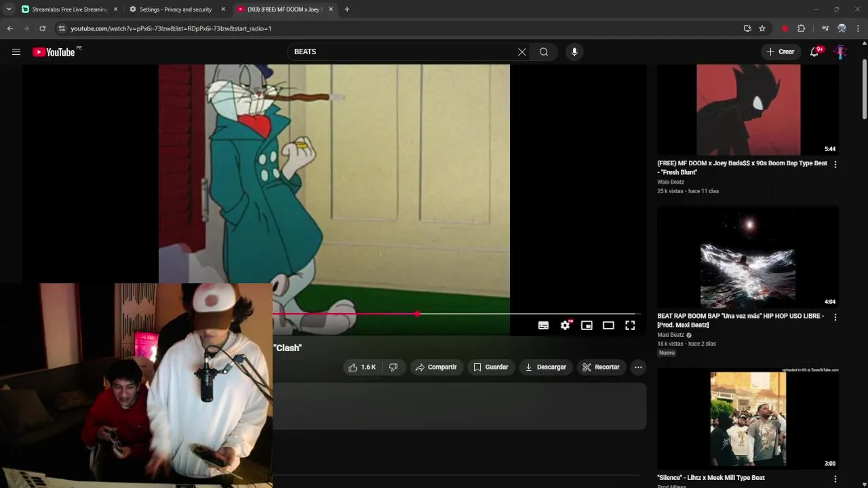This screenshot has height=488, width=868.
Task: Open the notifications bell
Action: [815, 52]
